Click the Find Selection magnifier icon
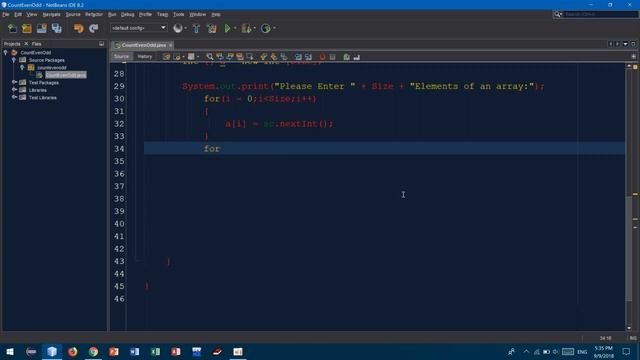The height and width of the screenshot is (360, 640). (210, 57)
